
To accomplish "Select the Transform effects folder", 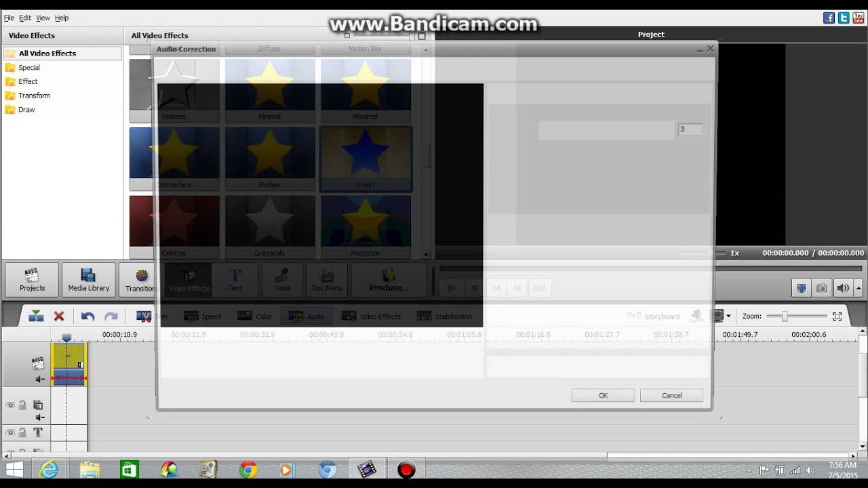I will tap(34, 96).
